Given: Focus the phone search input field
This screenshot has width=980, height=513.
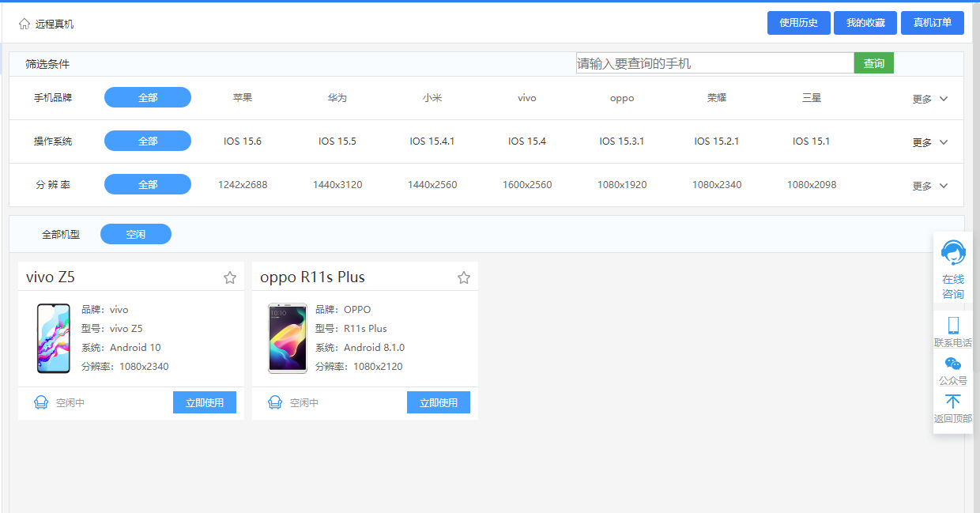Looking at the screenshot, I should 715,63.
